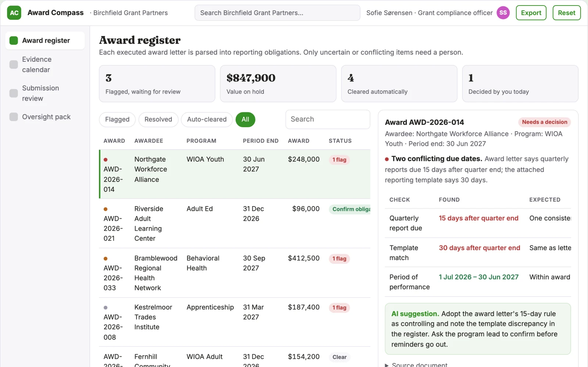Click the 1 flag badge on Kestrelmoor row

pyautogui.click(x=339, y=307)
